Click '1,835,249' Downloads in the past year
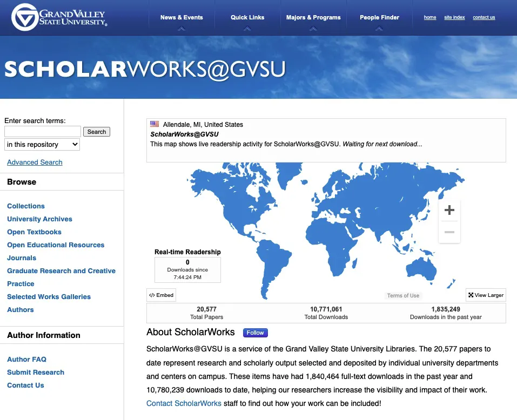Image resolution: width=517 pixels, height=420 pixels. pos(446,309)
